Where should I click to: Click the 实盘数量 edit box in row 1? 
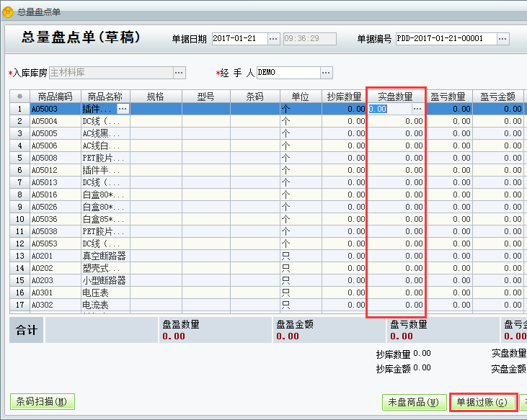click(390, 109)
